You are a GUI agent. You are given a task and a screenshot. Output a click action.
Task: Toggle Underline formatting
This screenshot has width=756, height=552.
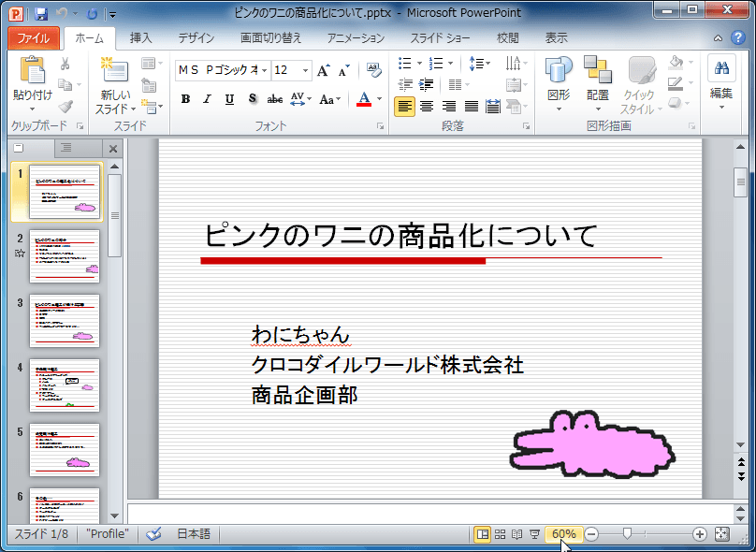coord(229,99)
